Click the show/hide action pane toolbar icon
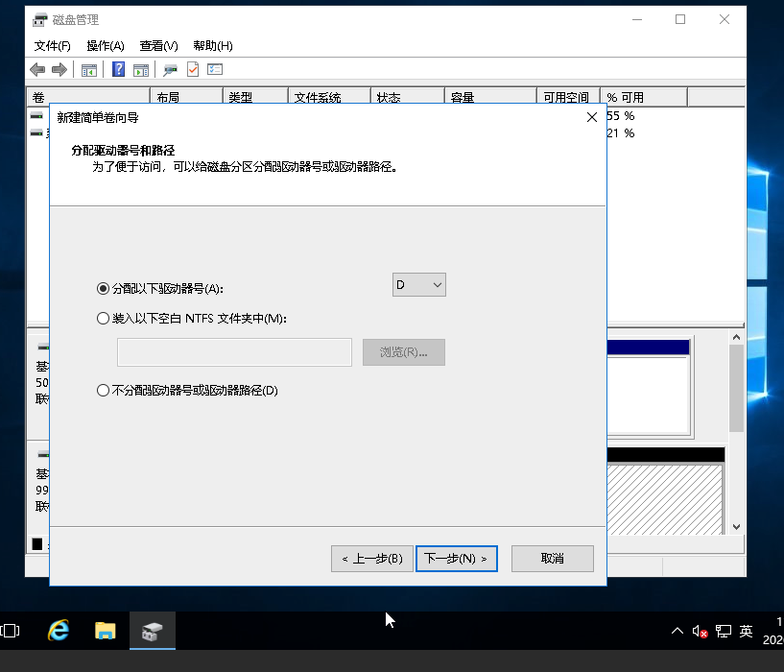 (x=141, y=69)
